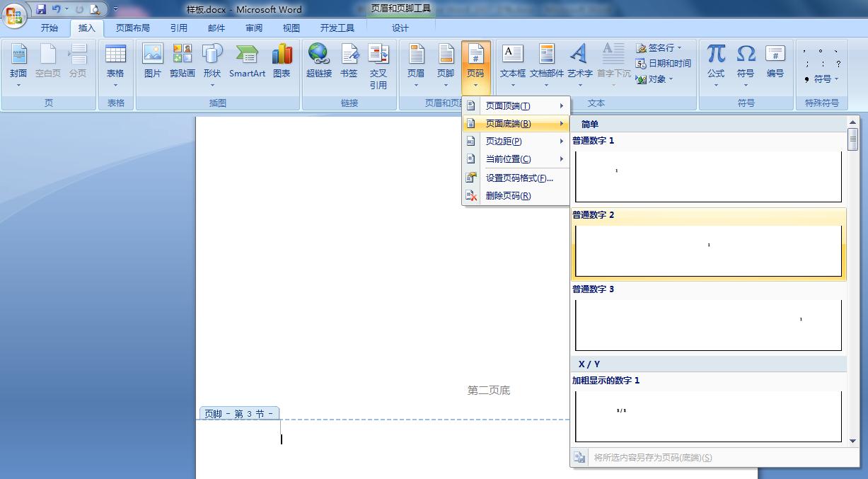This screenshot has height=479, width=868.
Task: Save document from quick access toolbar
Action: [x=41, y=9]
